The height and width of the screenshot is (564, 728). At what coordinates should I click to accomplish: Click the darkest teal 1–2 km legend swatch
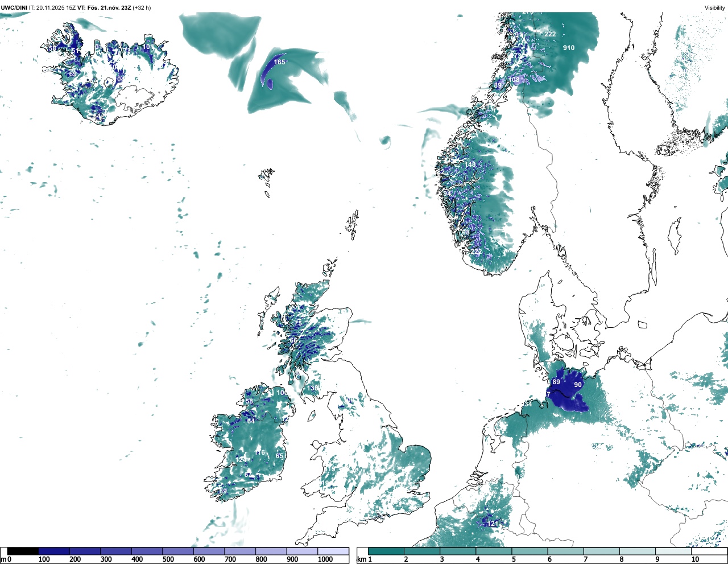pos(386,551)
